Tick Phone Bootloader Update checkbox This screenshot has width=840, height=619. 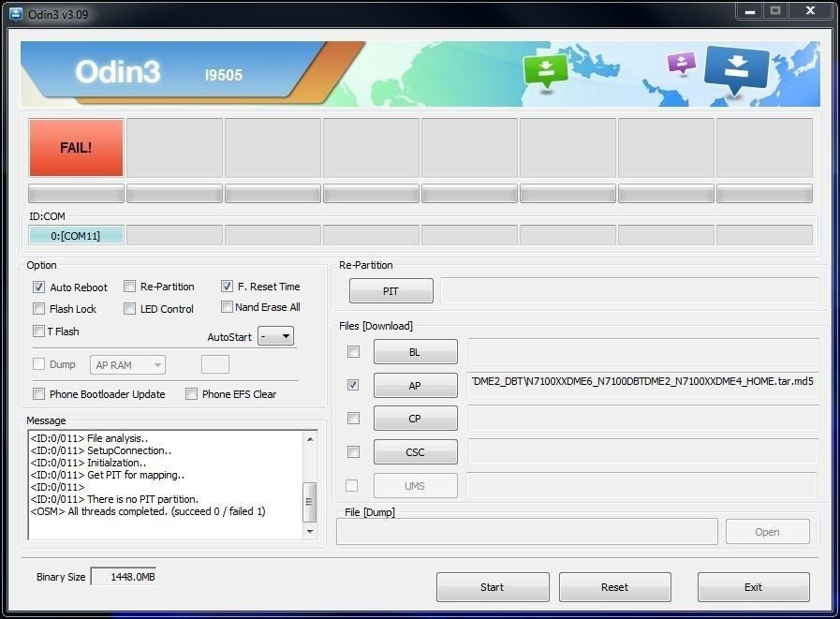click(38, 394)
